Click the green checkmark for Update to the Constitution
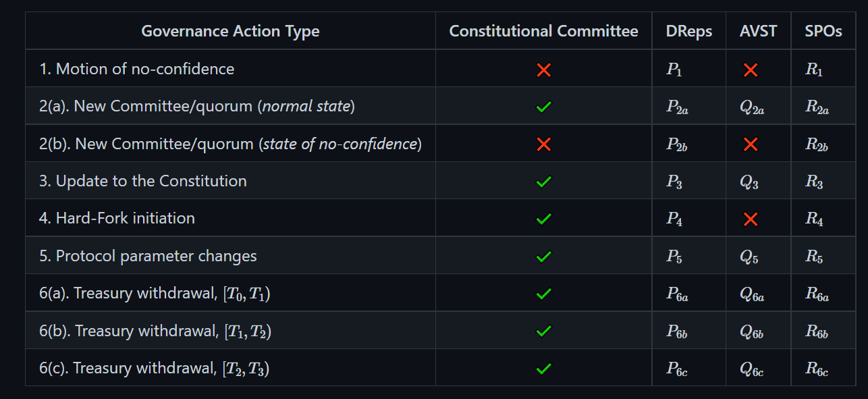 pos(543,182)
